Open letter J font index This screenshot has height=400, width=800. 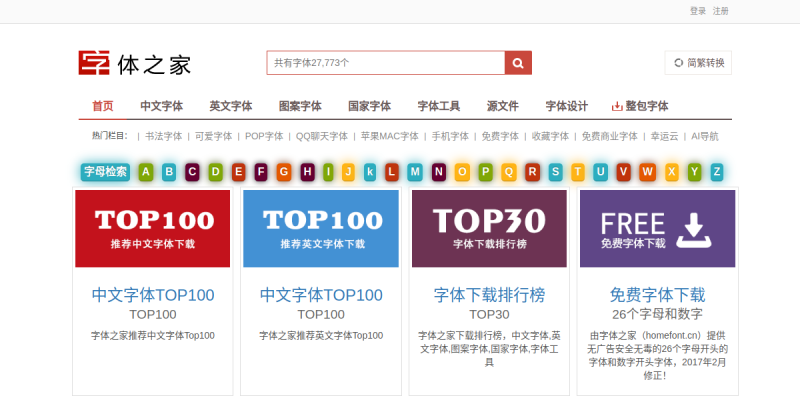pos(348,172)
